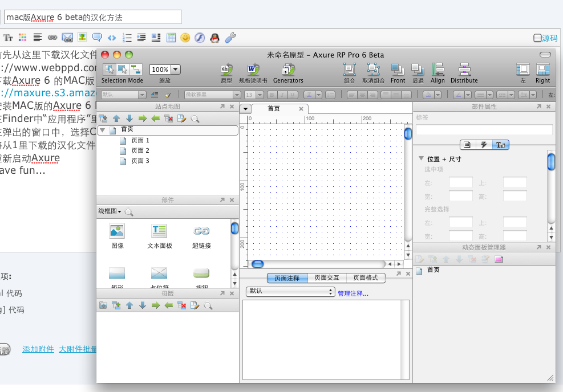Select 页面 2 in the sitemap

click(x=140, y=150)
